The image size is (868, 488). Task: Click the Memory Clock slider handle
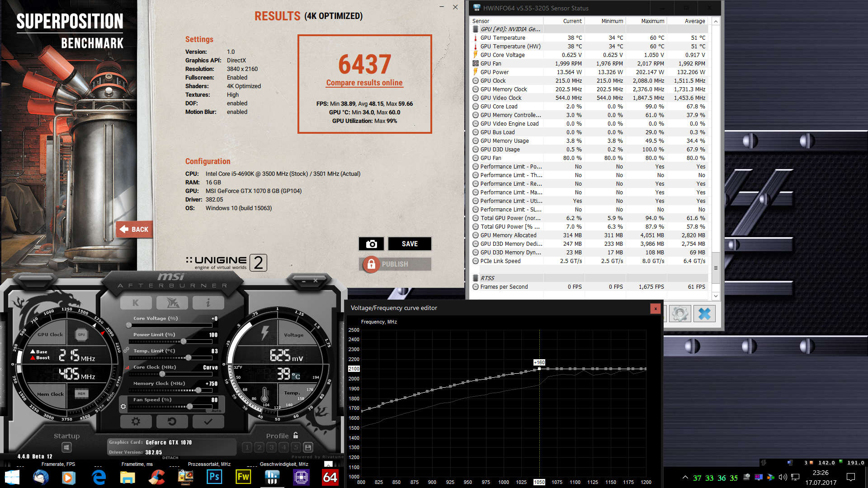tap(198, 390)
